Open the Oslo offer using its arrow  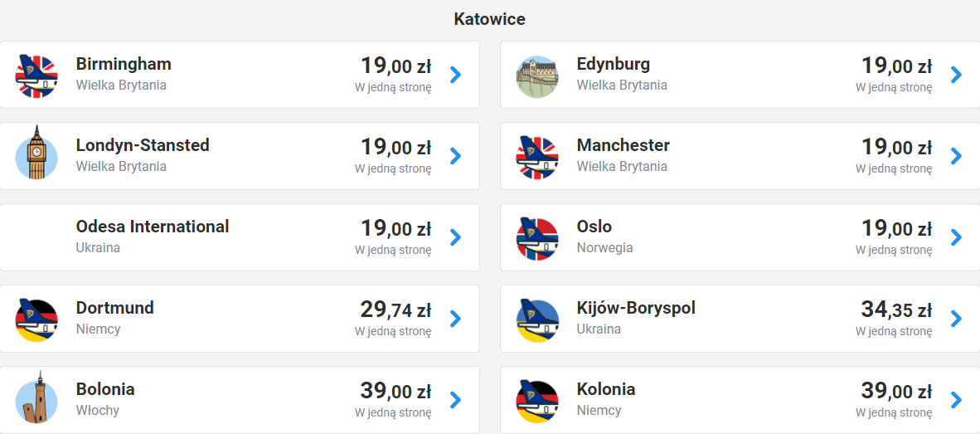(x=956, y=237)
